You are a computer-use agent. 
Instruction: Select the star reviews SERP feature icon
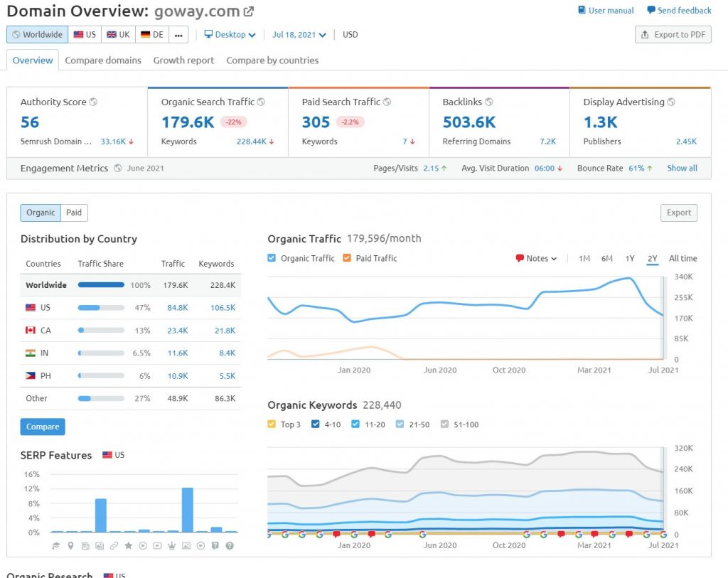[129, 545]
